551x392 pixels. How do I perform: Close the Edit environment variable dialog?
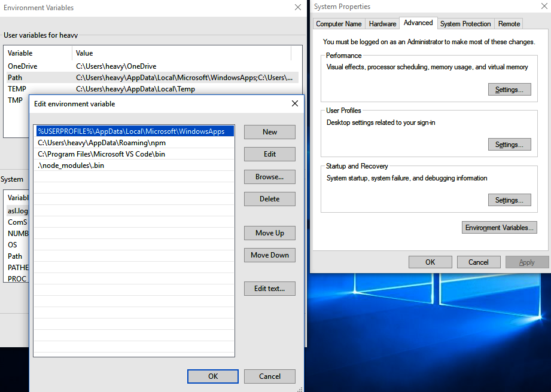click(x=294, y=103)
